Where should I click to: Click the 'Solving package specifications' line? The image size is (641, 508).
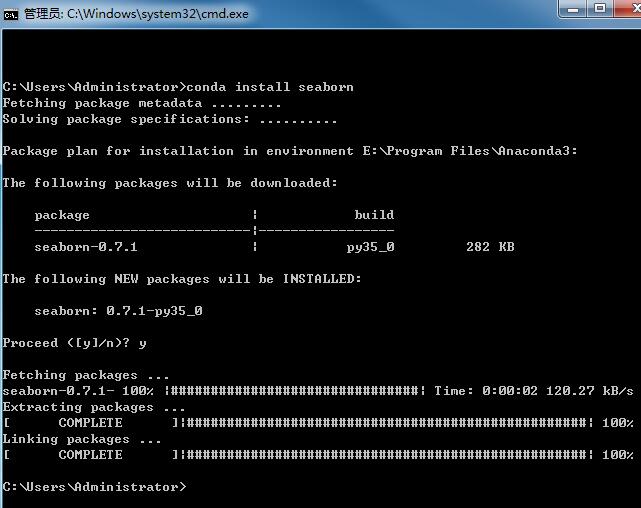tap(170, 119)
